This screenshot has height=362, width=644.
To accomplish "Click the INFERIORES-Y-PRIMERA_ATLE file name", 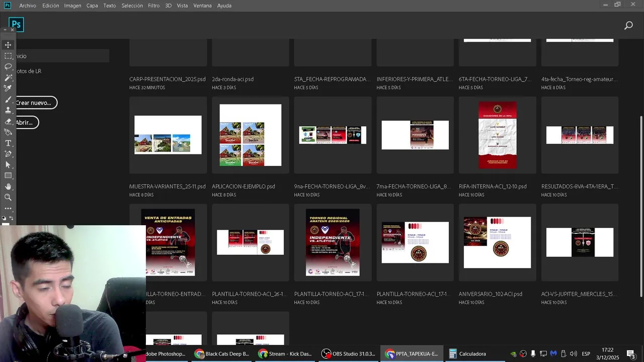I will point(415,79).
